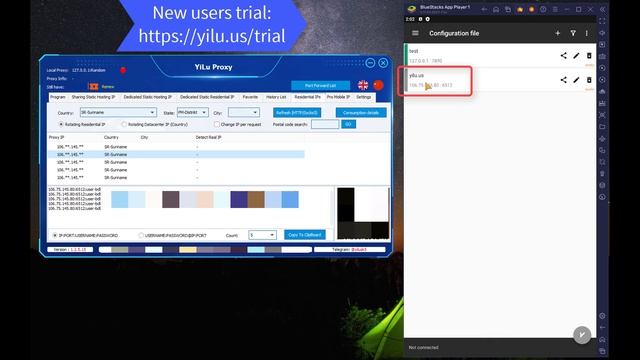Select Rotating Datacenter IP (Country) radio button
Viewport: 640px width, 360px height.
pos(124,124)
